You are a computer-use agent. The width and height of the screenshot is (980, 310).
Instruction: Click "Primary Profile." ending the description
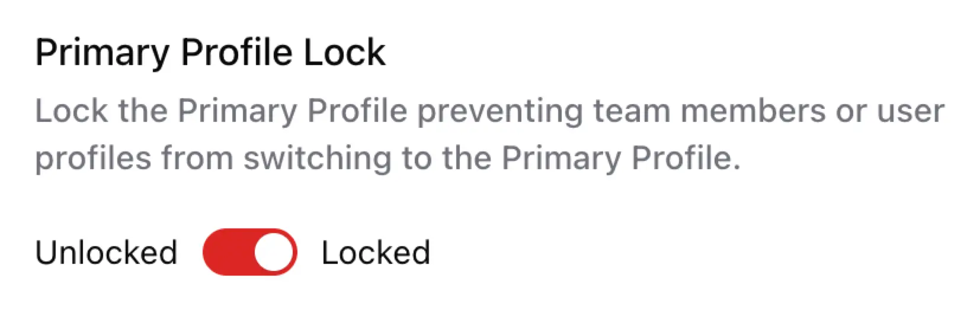[621, 159]
